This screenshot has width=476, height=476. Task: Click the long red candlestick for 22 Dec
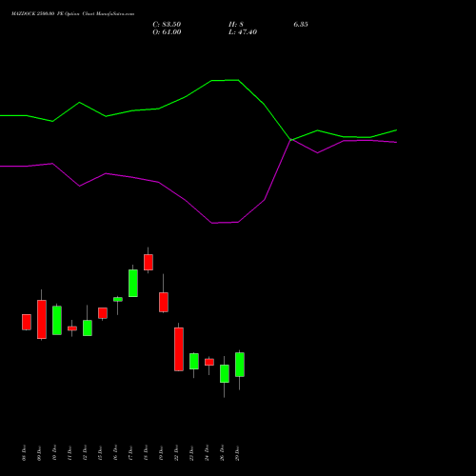[x=179, y=349]
